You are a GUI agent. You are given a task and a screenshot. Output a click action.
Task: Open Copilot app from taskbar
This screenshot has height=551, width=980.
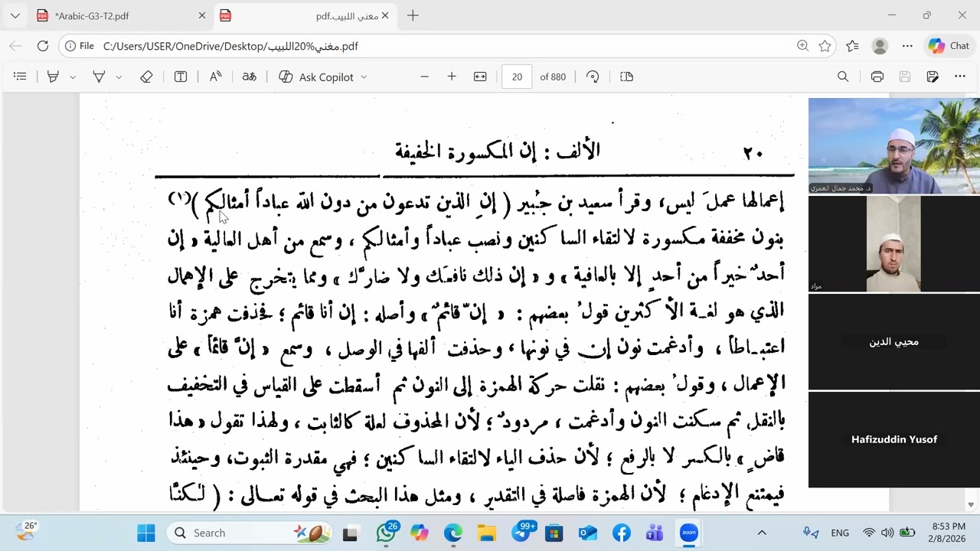coord(419,533)
